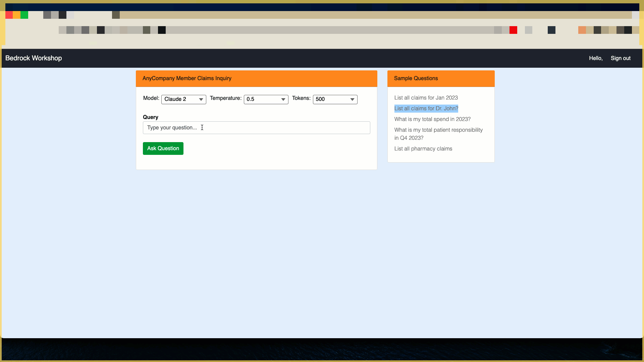Click the Temperature: label text

coord(225,98)
